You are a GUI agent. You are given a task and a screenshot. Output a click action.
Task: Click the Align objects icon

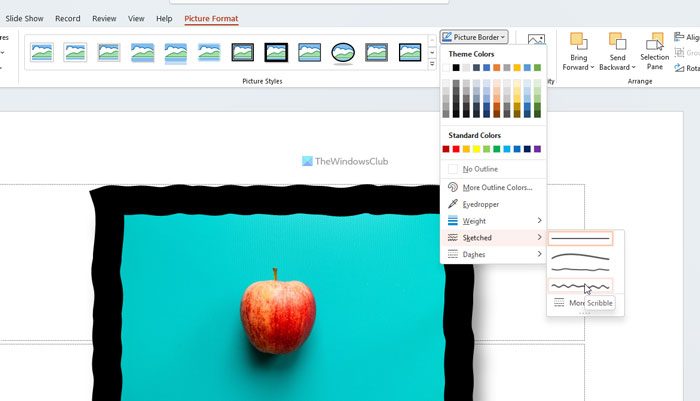(x=679, y=37)
